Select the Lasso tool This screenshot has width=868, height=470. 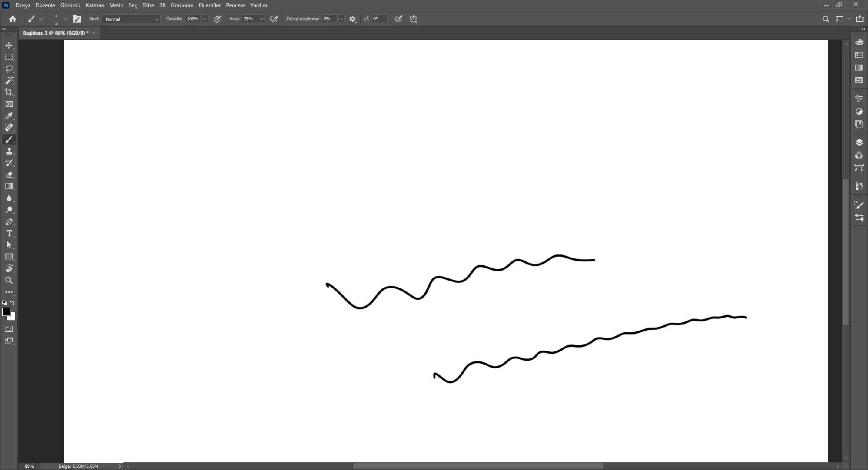point(9,69)
